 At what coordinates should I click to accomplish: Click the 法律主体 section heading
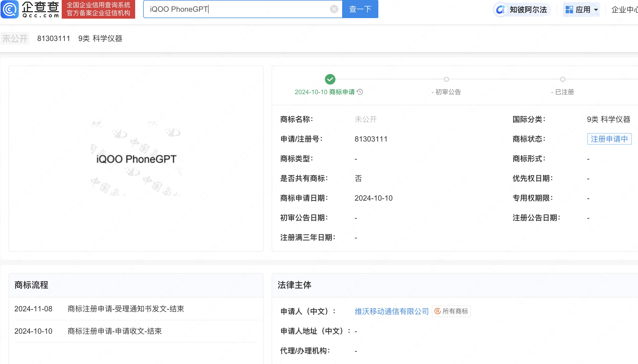pyautogui.click(x=294, y=285)
